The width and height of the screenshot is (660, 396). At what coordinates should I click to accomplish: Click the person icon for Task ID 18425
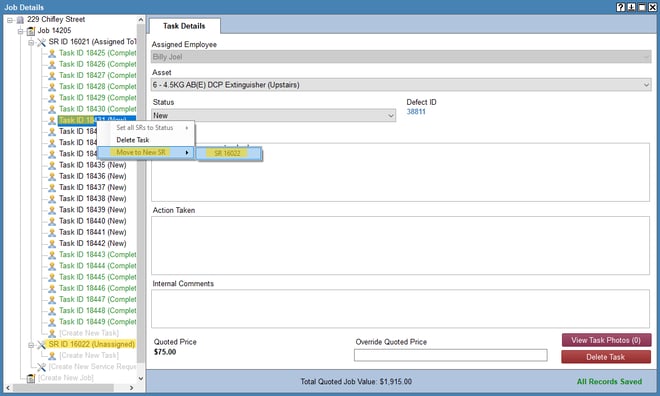52,53
